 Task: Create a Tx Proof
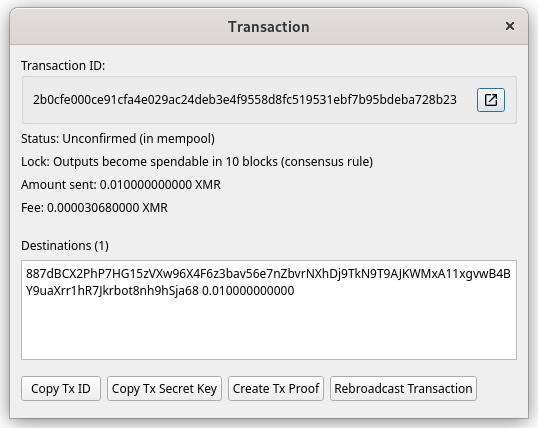[276, 389]
